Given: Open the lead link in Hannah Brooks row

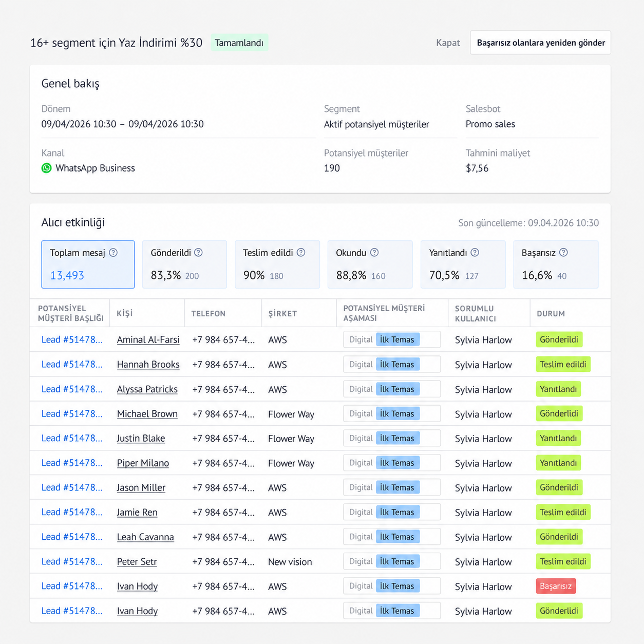Looking at the screenshot, I should 72,364.
